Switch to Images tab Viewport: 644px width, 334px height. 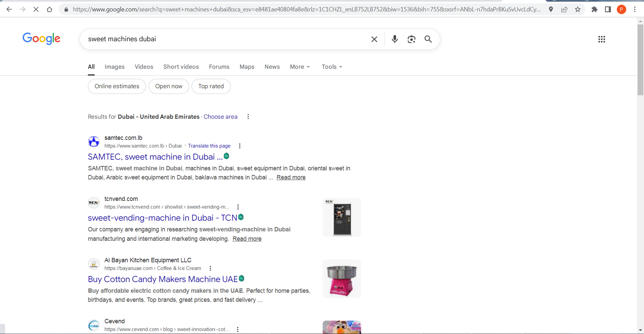pyautogui.click(x=114, y=67)
